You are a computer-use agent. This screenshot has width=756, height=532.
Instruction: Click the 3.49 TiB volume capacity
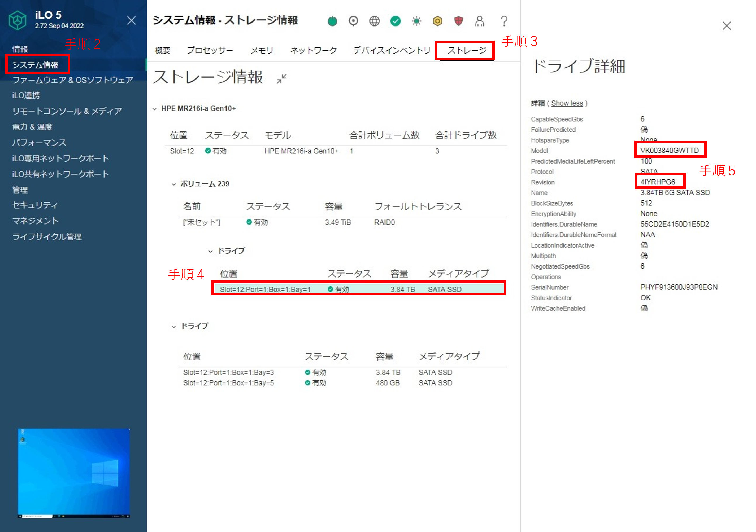pos(338,222)
